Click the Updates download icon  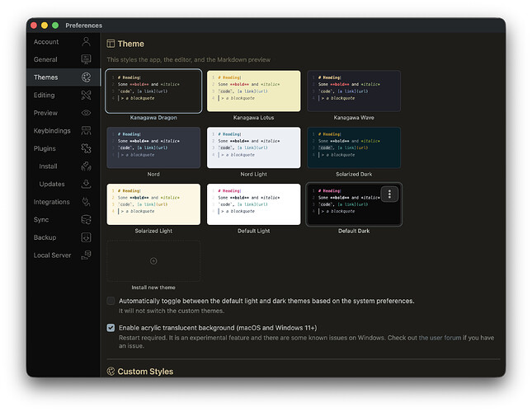click(x=86, y=184)
